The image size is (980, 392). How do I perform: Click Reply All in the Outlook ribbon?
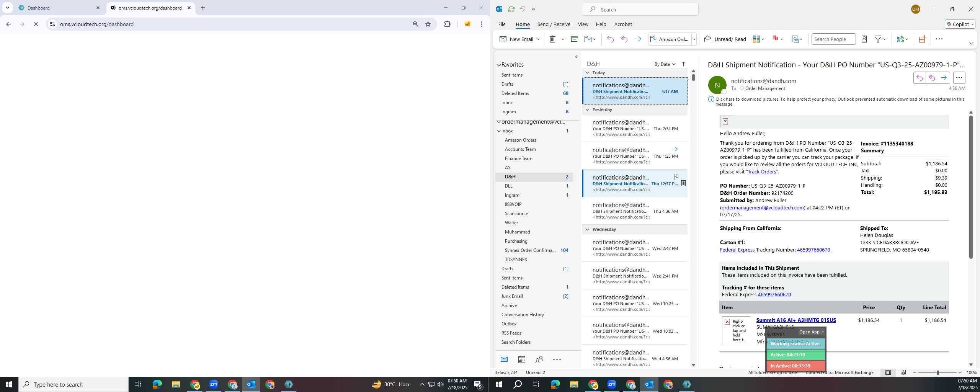tap(624, 39)
